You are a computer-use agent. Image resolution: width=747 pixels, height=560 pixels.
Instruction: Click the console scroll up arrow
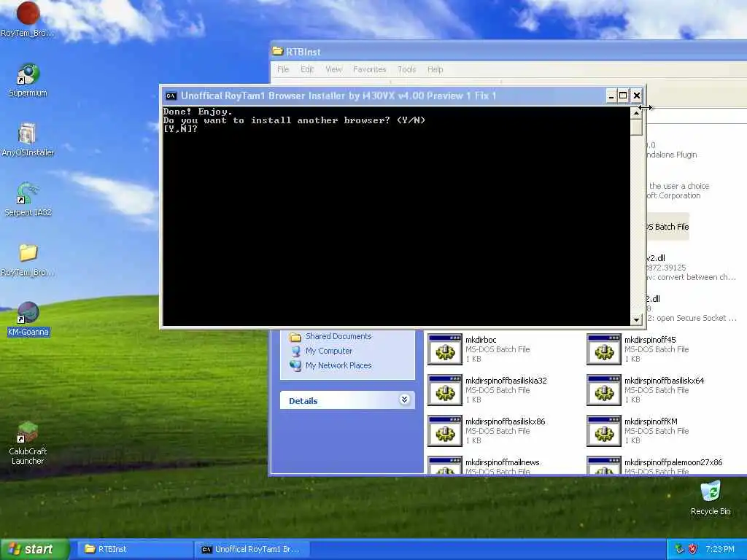click(636, 113)
